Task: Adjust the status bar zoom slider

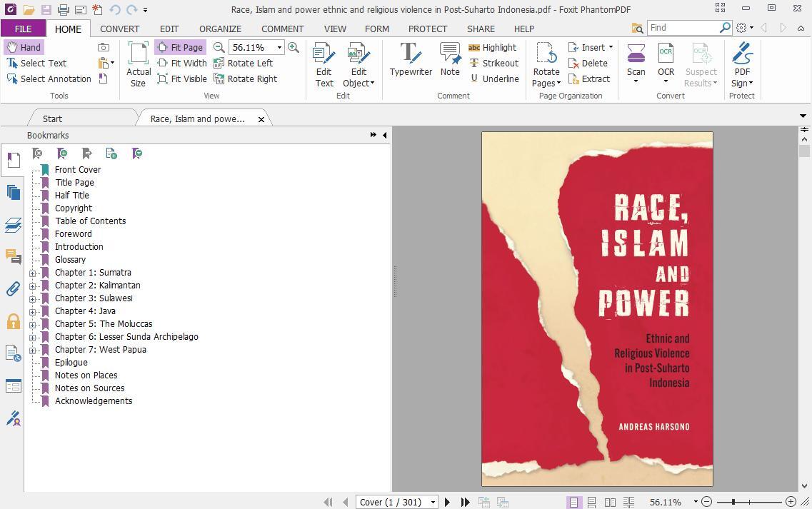Action: [733, 502]
